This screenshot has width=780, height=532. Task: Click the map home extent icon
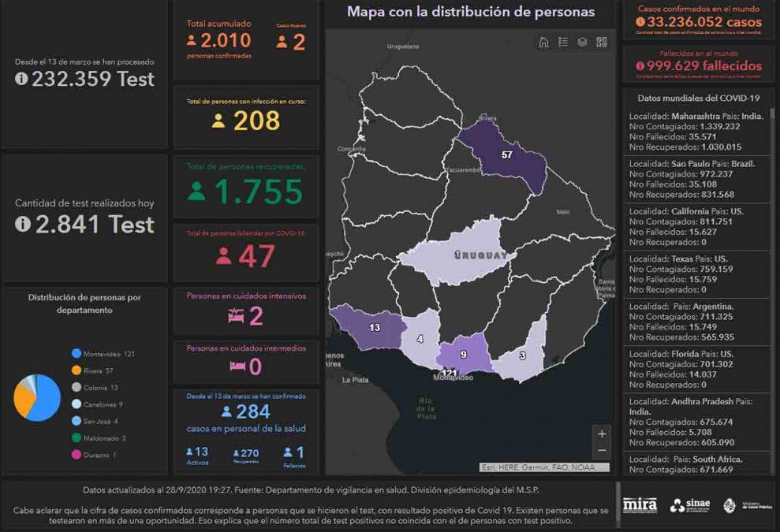(543, 43)
